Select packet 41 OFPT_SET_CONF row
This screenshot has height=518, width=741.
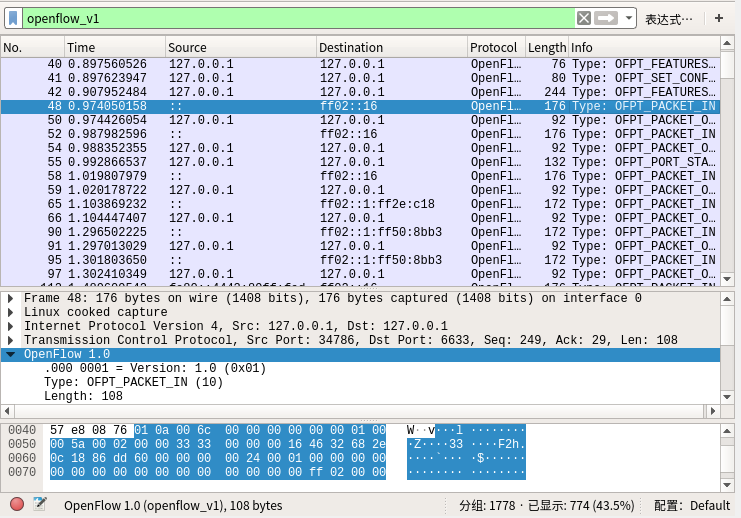tap(360, 78)
